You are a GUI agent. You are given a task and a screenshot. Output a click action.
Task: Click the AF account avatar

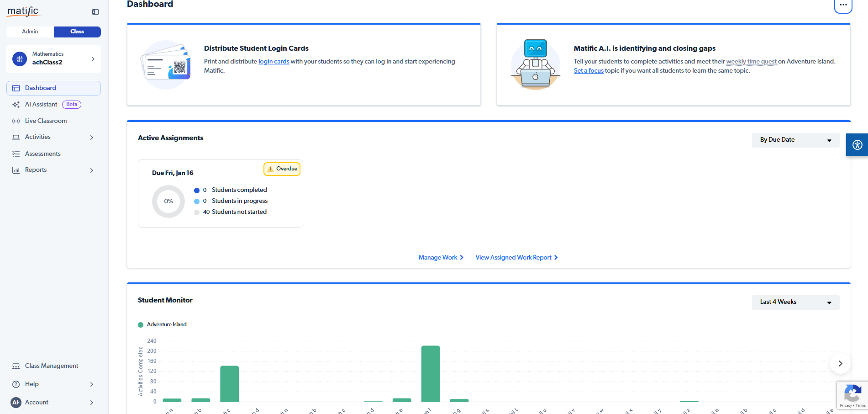(16, 402)
